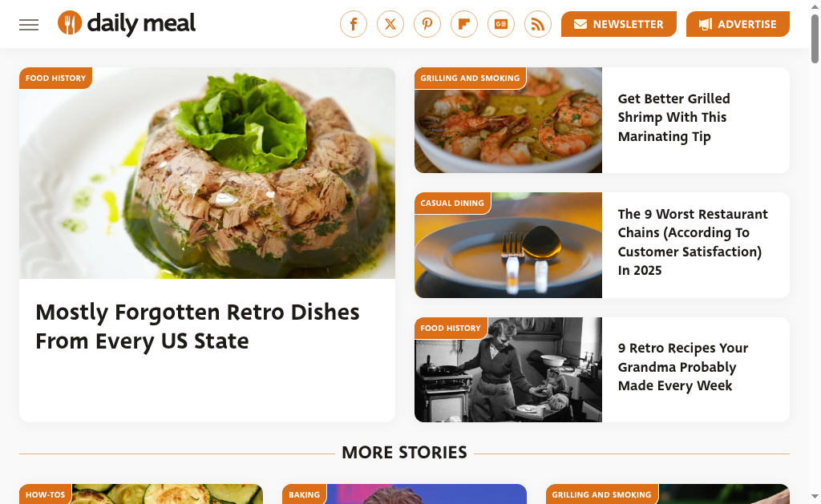Screen dimensions: 821x504
Task: Click the Daily Meal fork logo
Action: point(70,23)
